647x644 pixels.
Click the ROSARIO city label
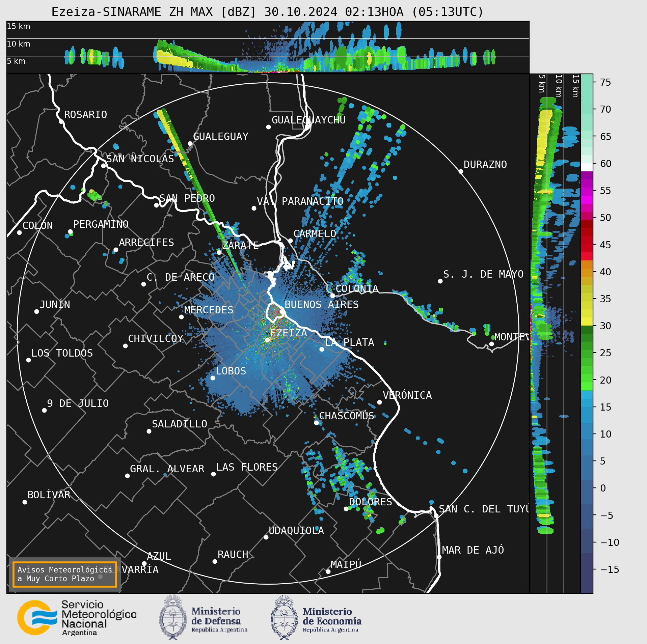click(85, 115)
